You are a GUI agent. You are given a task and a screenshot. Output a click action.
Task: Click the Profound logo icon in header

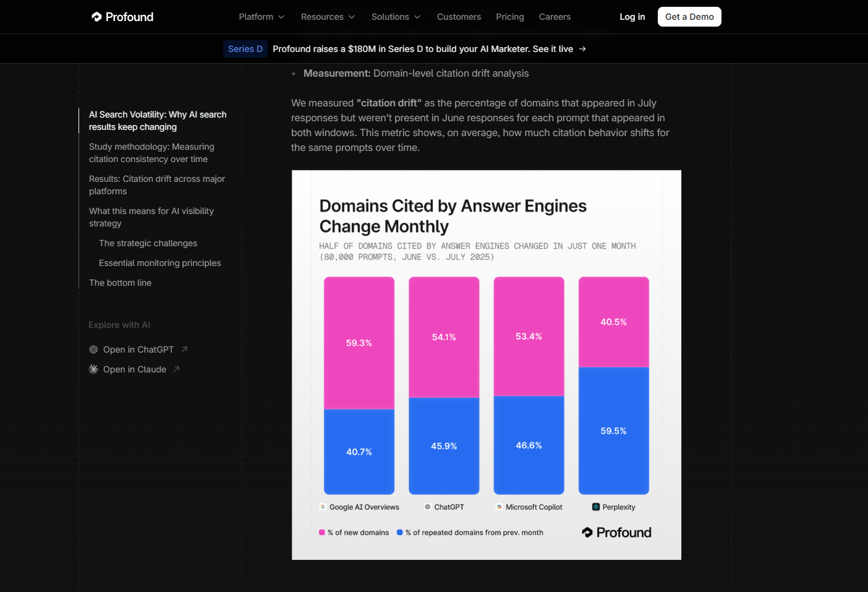96,17
